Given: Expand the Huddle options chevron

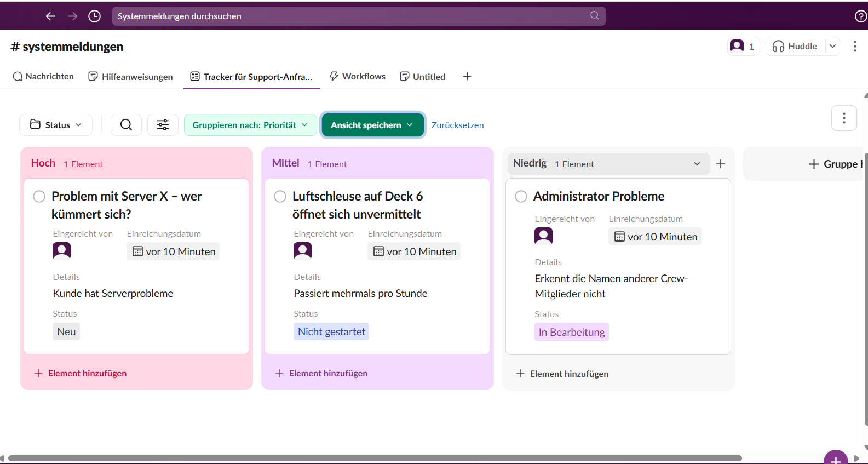Looking at the screenshot, I should (x=832, y=47).
